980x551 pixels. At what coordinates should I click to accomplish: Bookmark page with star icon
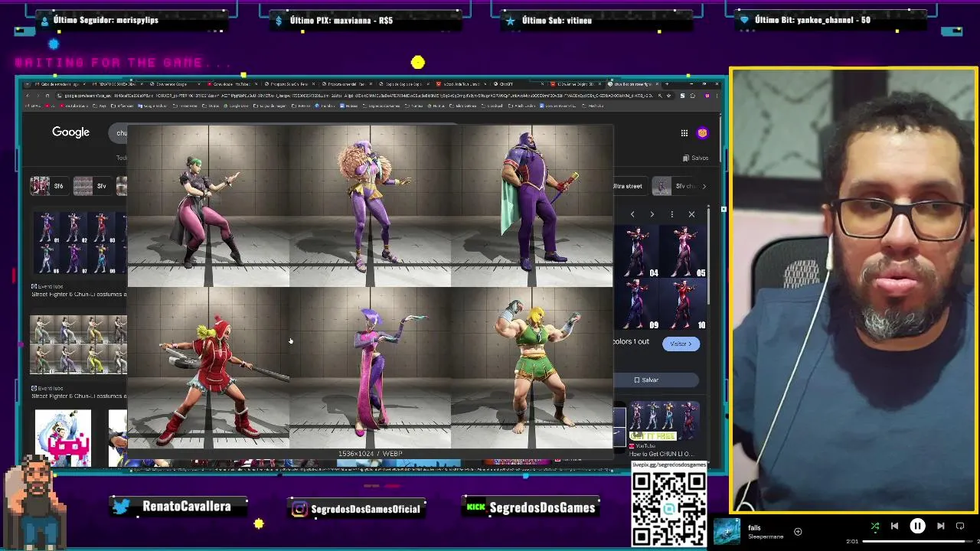pyautogui.click(x=669, y=96)
